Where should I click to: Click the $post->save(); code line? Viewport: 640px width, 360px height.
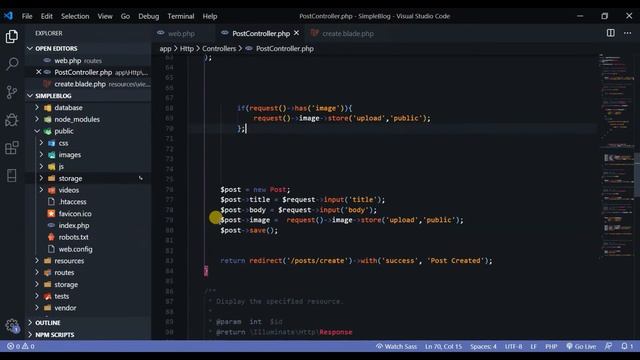coord(249,230)
